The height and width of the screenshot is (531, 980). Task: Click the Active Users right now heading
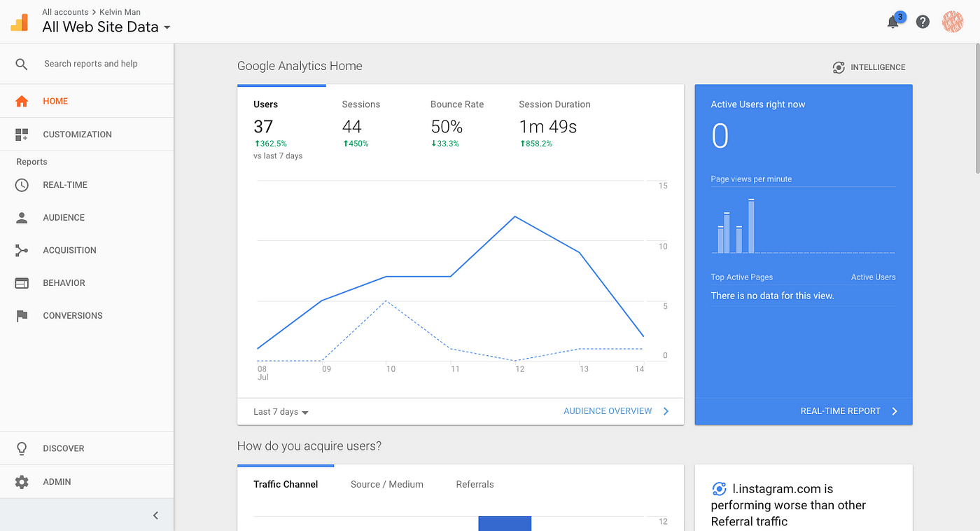point(758,104)
